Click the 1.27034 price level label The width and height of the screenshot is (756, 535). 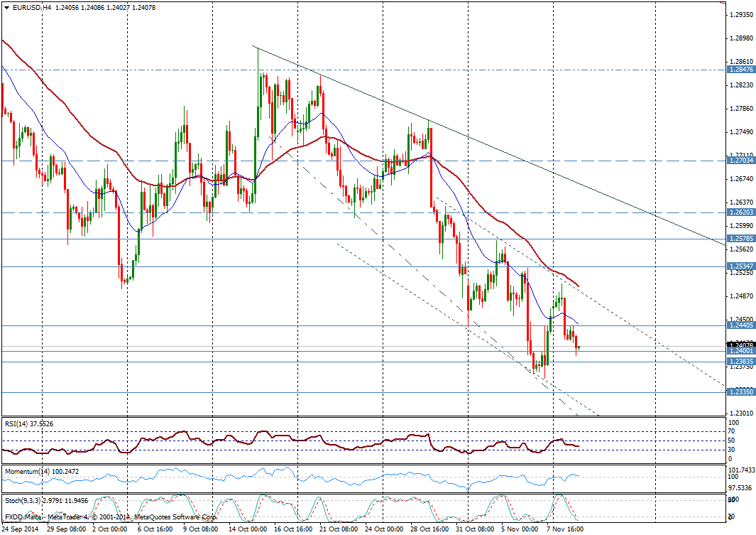tap(740, 161)
